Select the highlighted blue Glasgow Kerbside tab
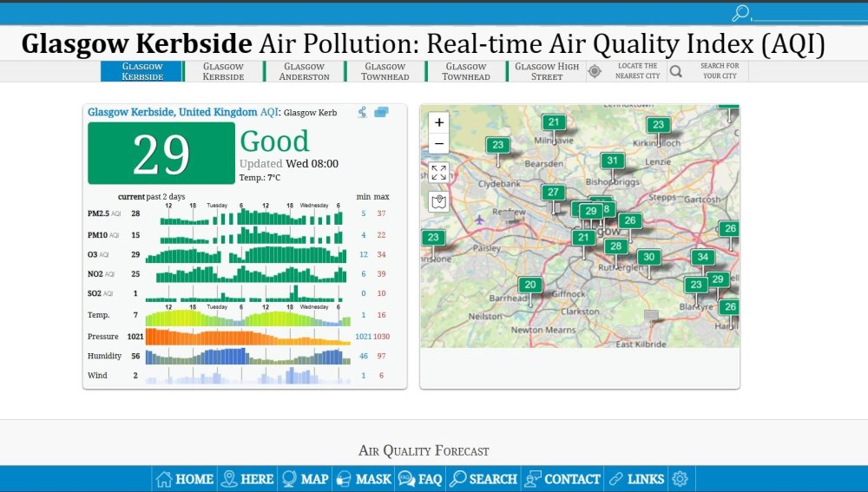The height and width of the screenshot is (492, 868). [x=142, y=71]
